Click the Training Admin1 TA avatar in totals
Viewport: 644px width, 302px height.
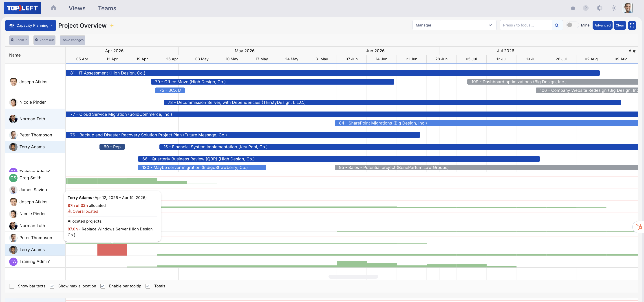[x=13, y=262]
